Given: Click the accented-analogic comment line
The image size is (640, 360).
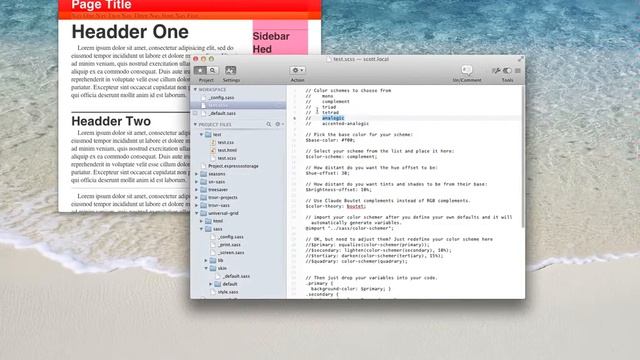Looking at the screenshot, I should (x=337, y=123).
